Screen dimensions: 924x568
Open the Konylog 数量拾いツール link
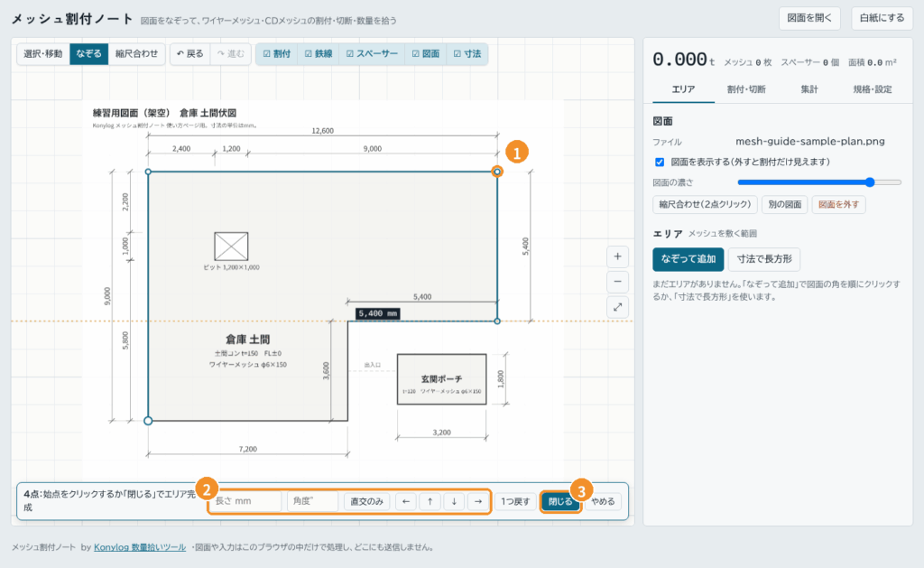tap(140, 547)
